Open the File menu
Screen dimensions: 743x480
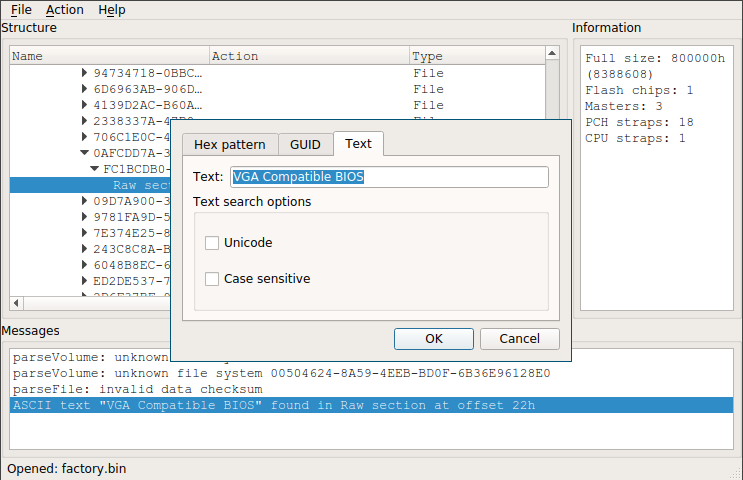pos(21,9)
